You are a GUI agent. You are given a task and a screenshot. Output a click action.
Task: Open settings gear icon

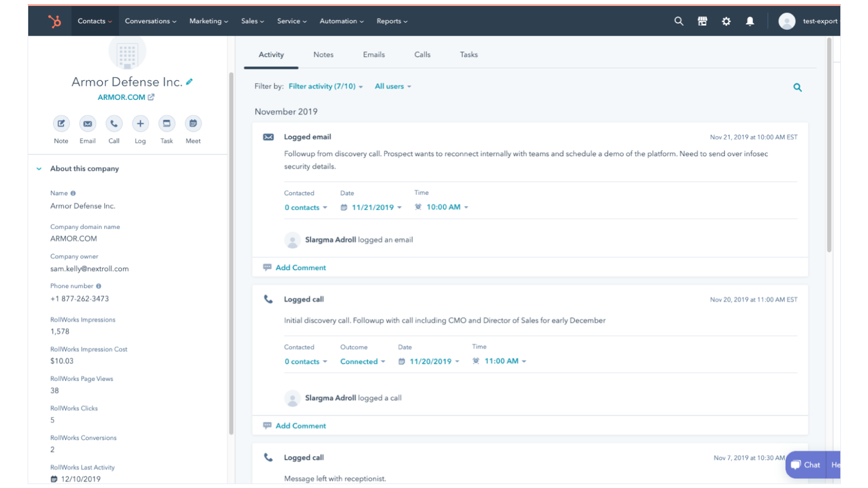[x=726, y=21]
